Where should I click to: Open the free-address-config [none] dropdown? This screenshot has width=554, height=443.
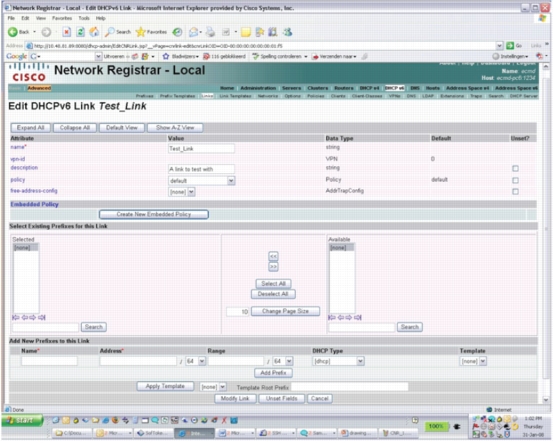(x=191, y=193)
